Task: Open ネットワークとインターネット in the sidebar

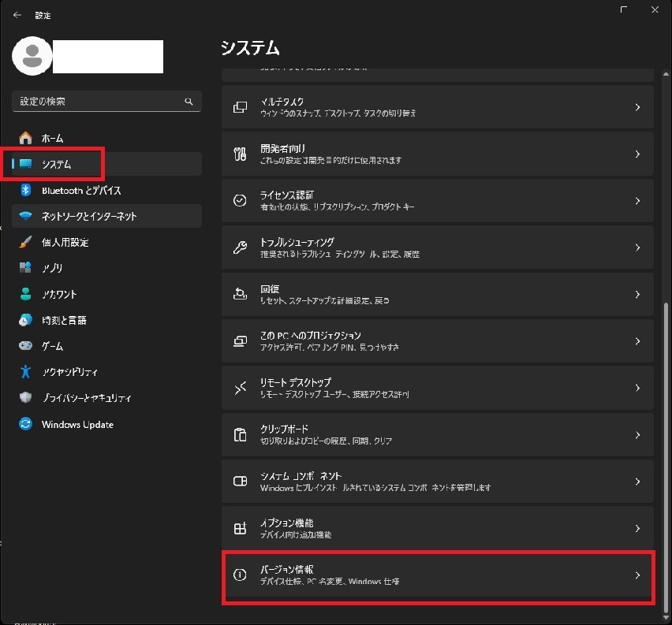Action: pos(106,216)
